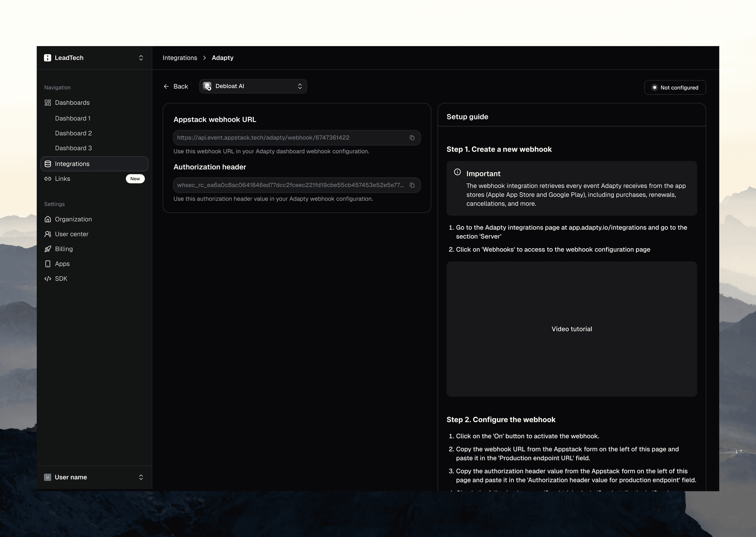Click the webhook URL text field
Image resolution: width=756 pixels, height=537 pixels.
pyautogui.click(x=288, y=138)
